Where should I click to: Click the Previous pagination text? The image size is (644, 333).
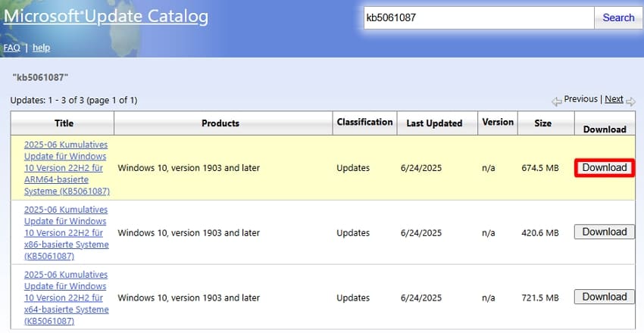581,99
